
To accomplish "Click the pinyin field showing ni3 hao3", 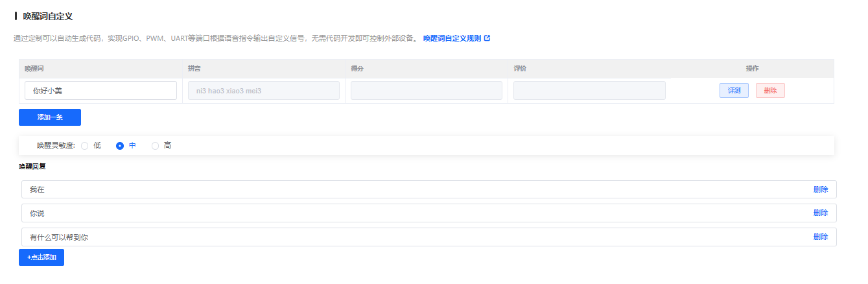I will click(x=263, y=91).
